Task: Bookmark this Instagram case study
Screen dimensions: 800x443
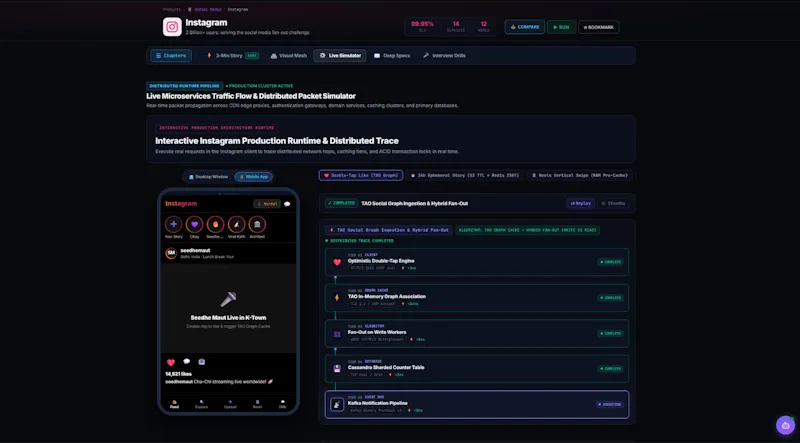Action: pyautogui.click(x=598, y=27)
